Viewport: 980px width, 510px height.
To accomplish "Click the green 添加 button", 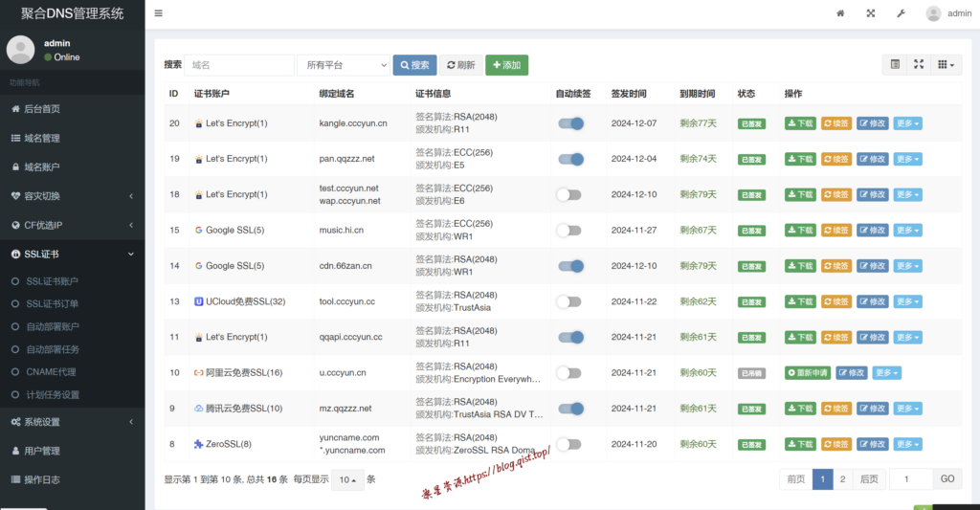I will click(x=506, y=65).
